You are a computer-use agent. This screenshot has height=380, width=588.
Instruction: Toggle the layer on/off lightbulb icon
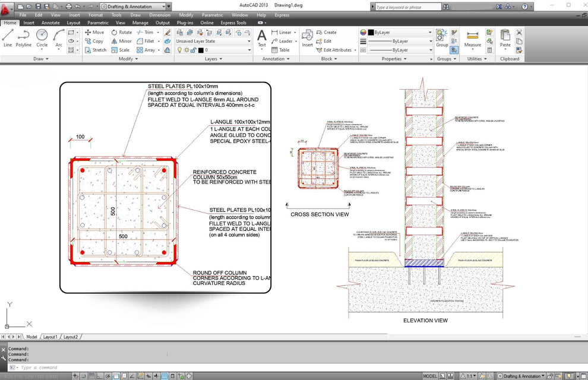coord(179,50)
